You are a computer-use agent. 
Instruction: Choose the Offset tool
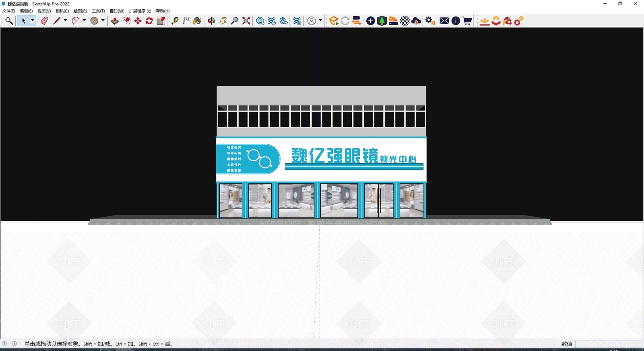coord(126,21)
